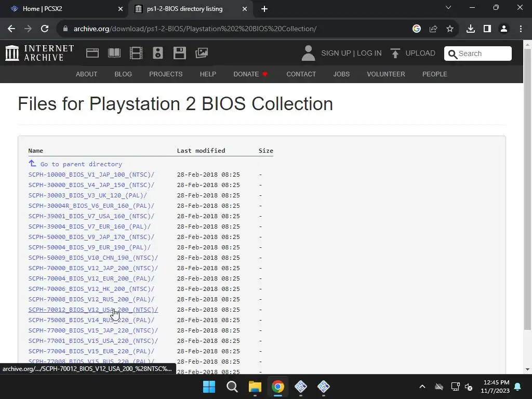Toggle Chrome side panel icon

(x=487, y=29)
